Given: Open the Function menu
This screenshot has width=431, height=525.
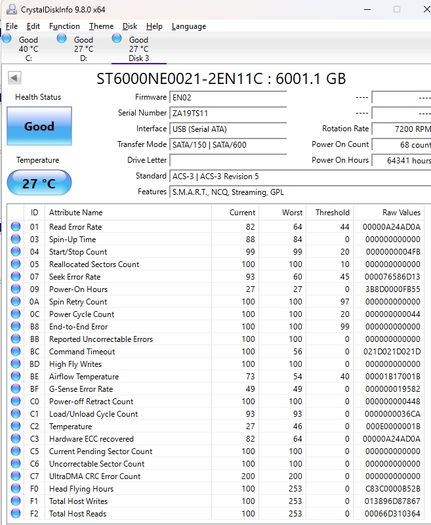Looking at the screenshot, I should (x=64, y=26).
